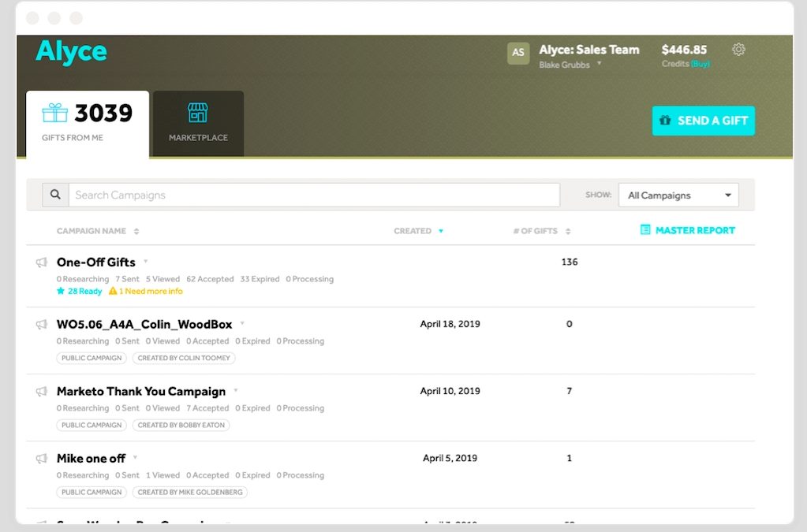Click the Alyce: Sales Team name
The image size is (807, 532).
589,50
